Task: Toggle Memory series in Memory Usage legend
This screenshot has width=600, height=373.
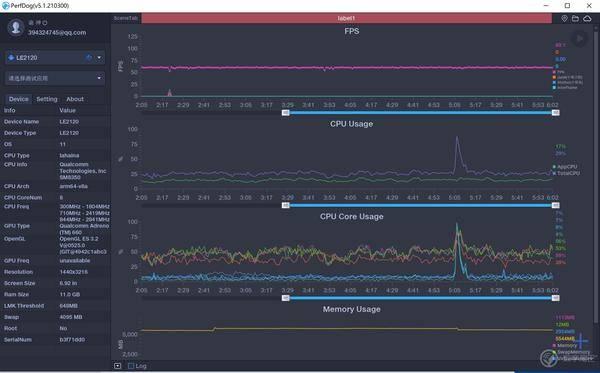Action: pyautogui.click(x=564, y=345)
